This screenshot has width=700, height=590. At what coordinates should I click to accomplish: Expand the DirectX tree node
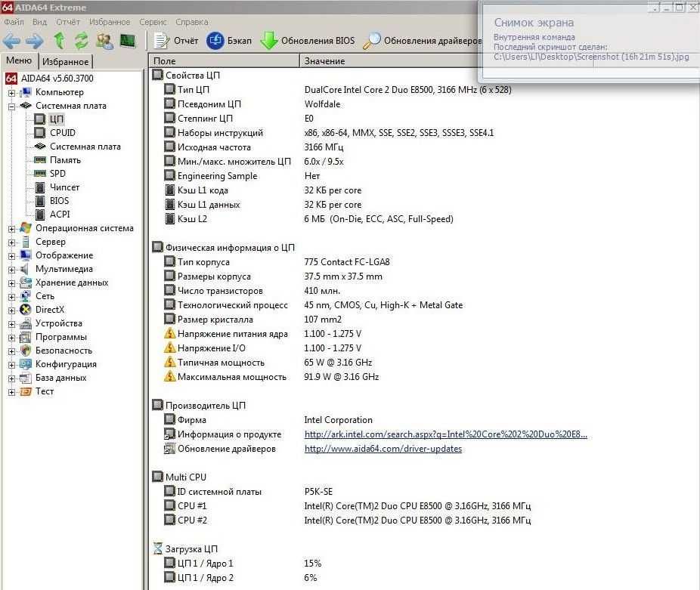[11, 310]
